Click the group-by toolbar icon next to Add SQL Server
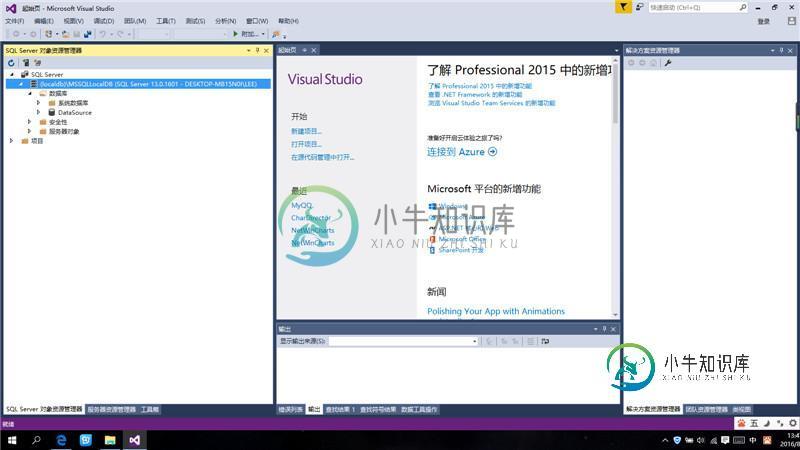Viewport: 800px width, 450px height. coord(37,63)
